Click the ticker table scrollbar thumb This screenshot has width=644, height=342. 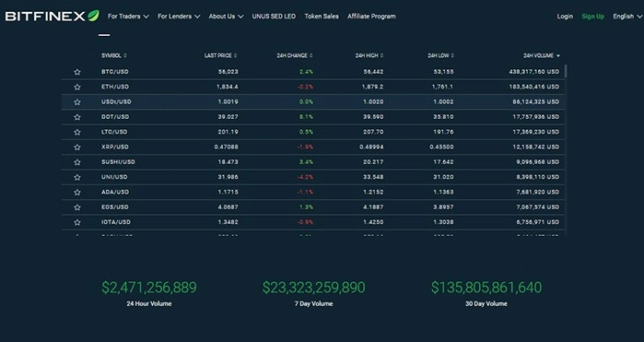[x=566, y=71]
